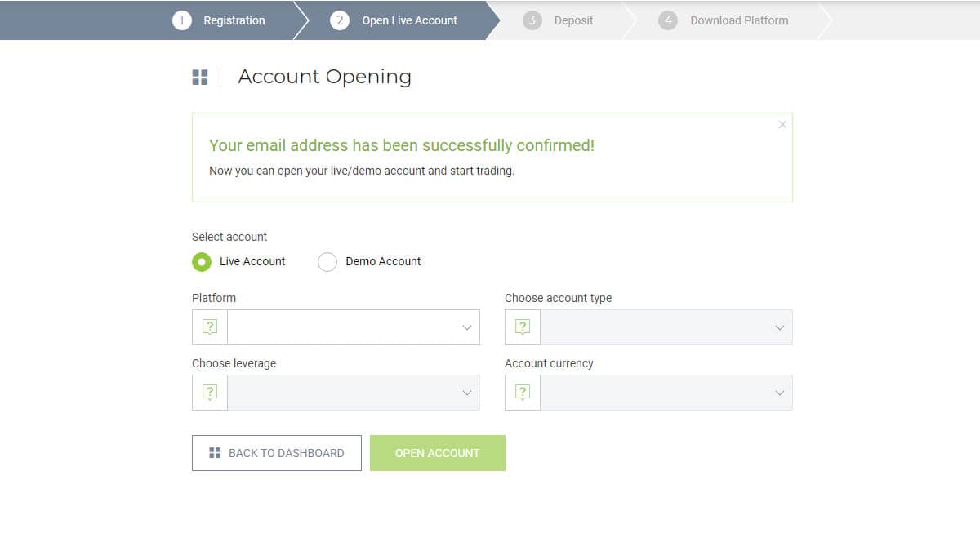Expand the Account currency dropdown

pyautogui.click(x=666, y=393)
